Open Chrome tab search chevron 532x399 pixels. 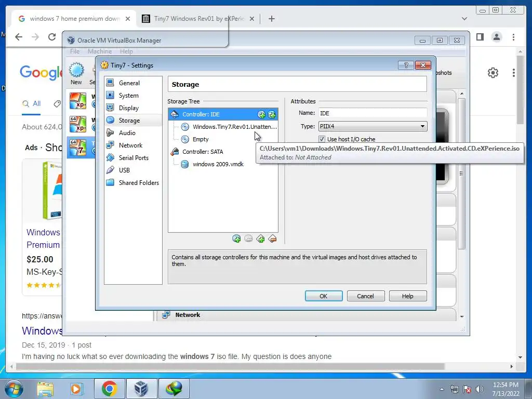(x=464, y=19)
